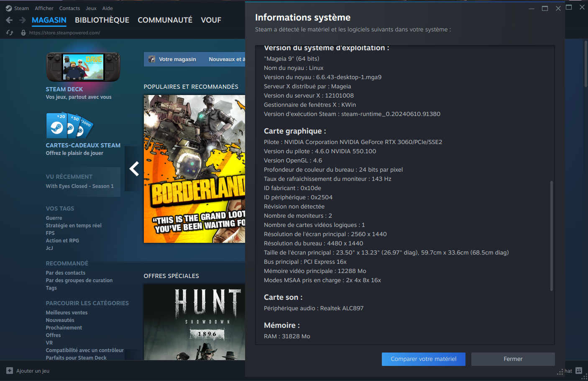Click the padlock icon in address bar
This screenshot has width=588, height=381.
[x=23, y=33]
